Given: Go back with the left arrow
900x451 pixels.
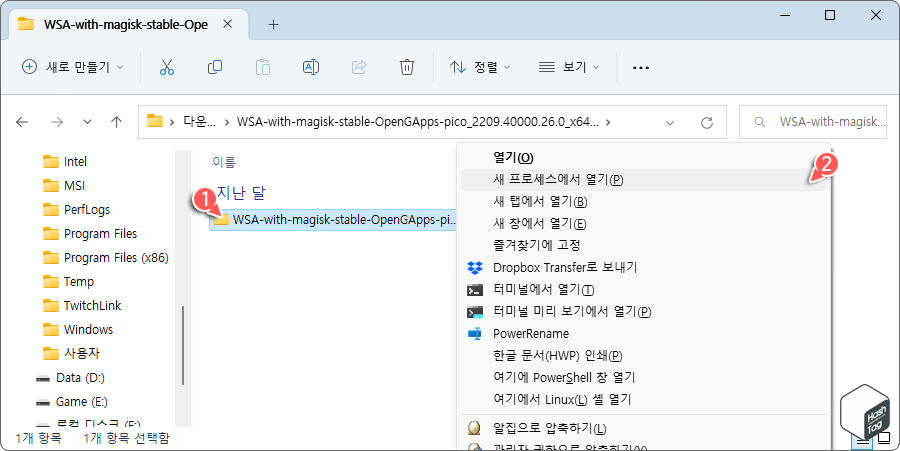Looking at the screenshot, I should click(x=22, y=122).
